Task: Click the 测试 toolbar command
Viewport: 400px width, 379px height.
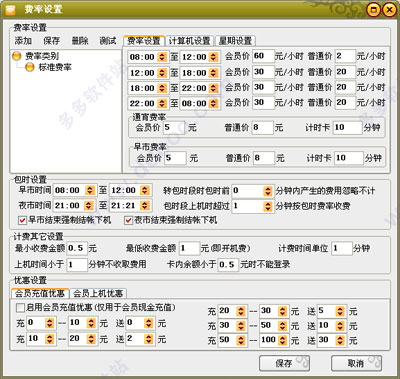Action: (108, 41)
